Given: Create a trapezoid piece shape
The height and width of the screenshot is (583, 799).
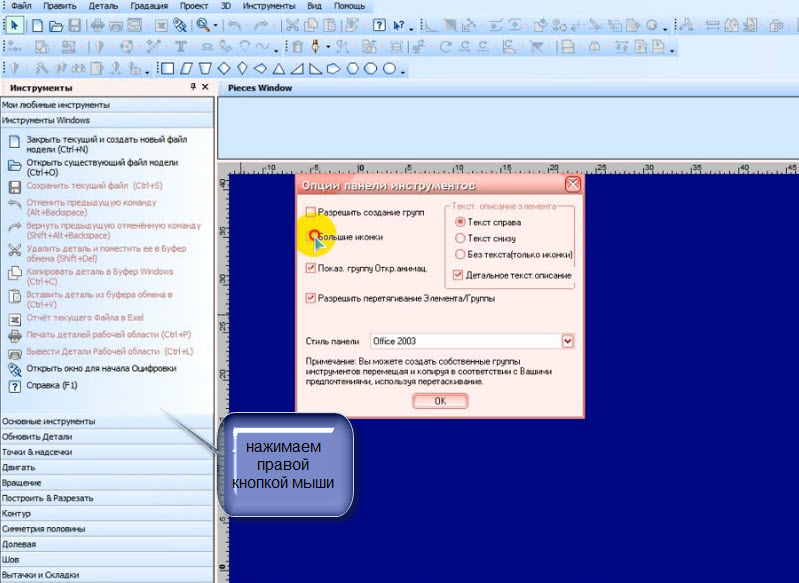Looking at the screenshot, I should tap(205, 68).
